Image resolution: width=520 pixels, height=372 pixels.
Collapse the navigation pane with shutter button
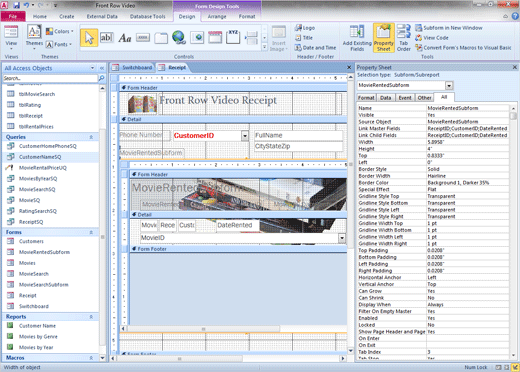click(102, 68)
